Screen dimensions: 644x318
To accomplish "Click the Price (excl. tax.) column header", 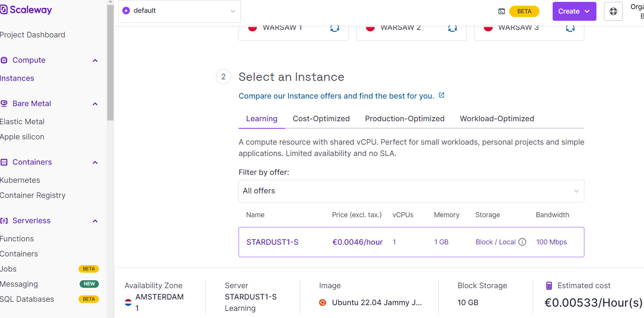I will (357, 215).
